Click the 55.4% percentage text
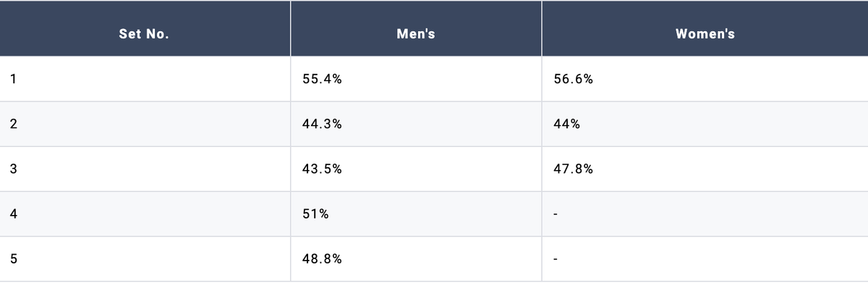This screenshot has height=283, width=868. pos(322,79)
